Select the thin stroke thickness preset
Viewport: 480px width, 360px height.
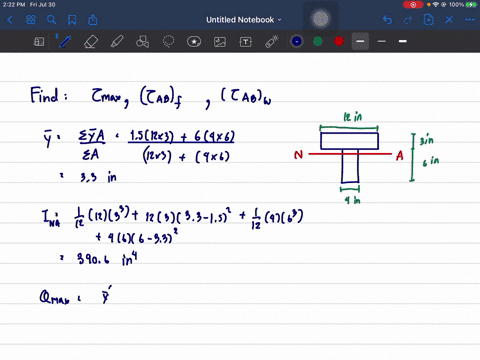(382, 41)
